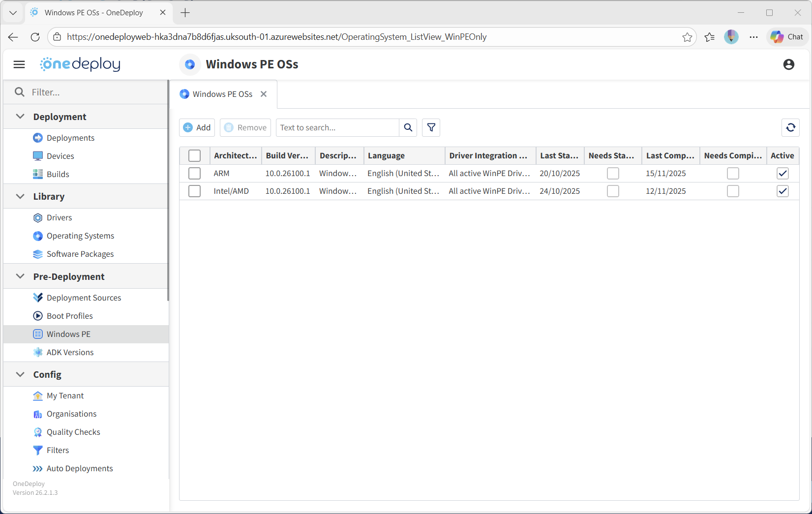Collapse the Library section chevron

[20, 196]
